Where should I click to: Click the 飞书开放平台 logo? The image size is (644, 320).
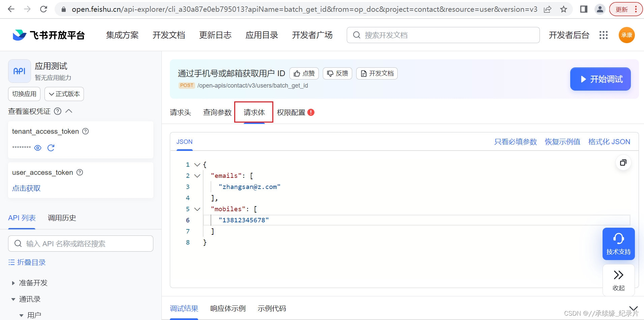pyautogui.click(x=49, y=35)
